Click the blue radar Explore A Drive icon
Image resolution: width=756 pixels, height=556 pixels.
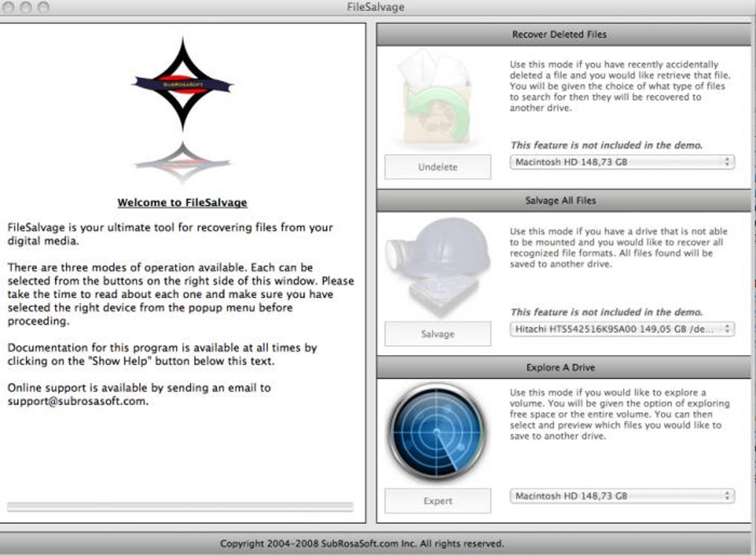coord(437,432)
